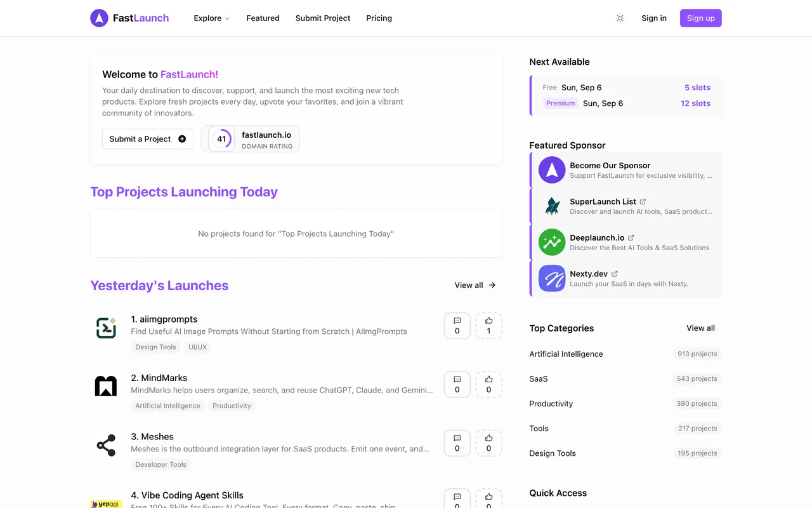
Task: Open the MindMarks project logo
Action: [x=106, y=386]
